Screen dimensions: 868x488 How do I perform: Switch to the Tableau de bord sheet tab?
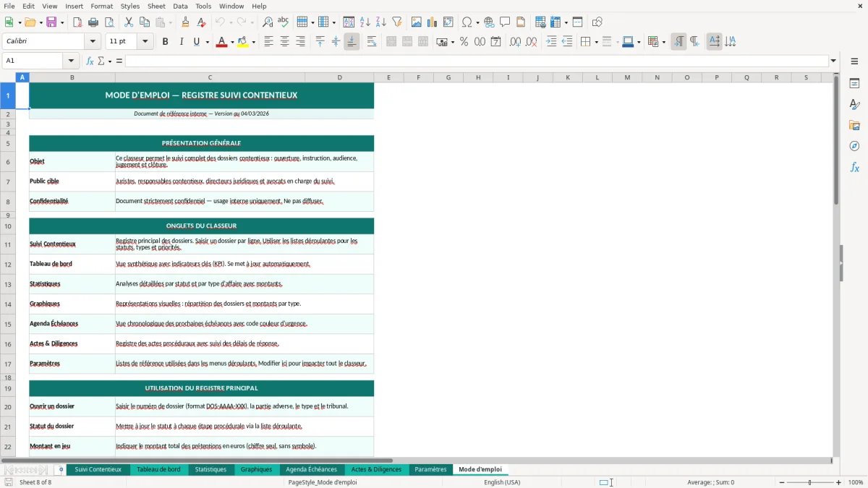(158, 469)
